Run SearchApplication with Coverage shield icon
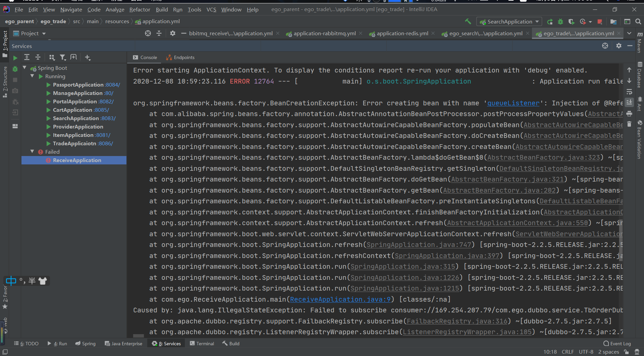Screen dimensions: 644x356 pos(571,21)
